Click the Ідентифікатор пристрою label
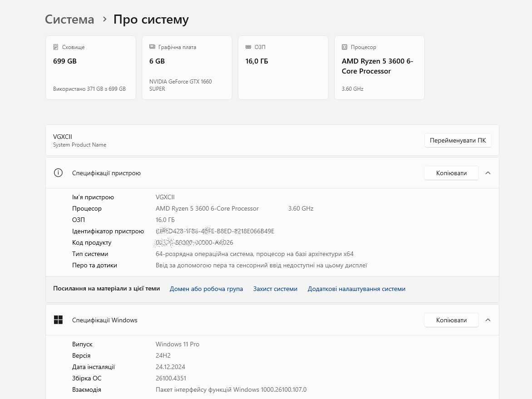 click(108, 231)
